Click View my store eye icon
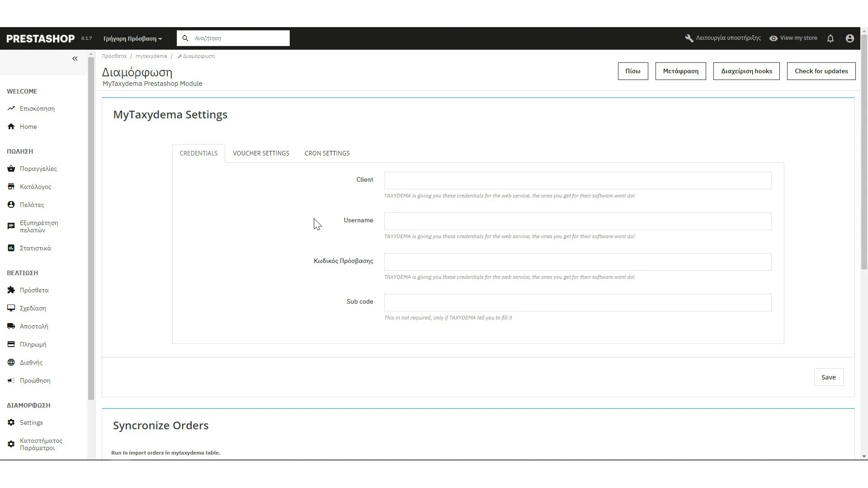 pyautogui.click(x=774, y=38)
